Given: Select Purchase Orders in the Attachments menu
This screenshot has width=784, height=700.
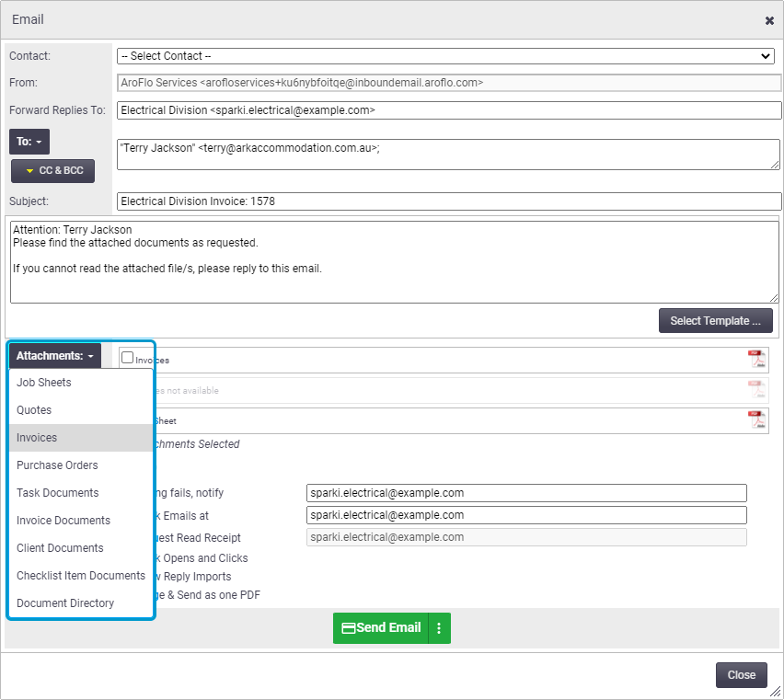Looking at the screenshot, I should 81,465.
